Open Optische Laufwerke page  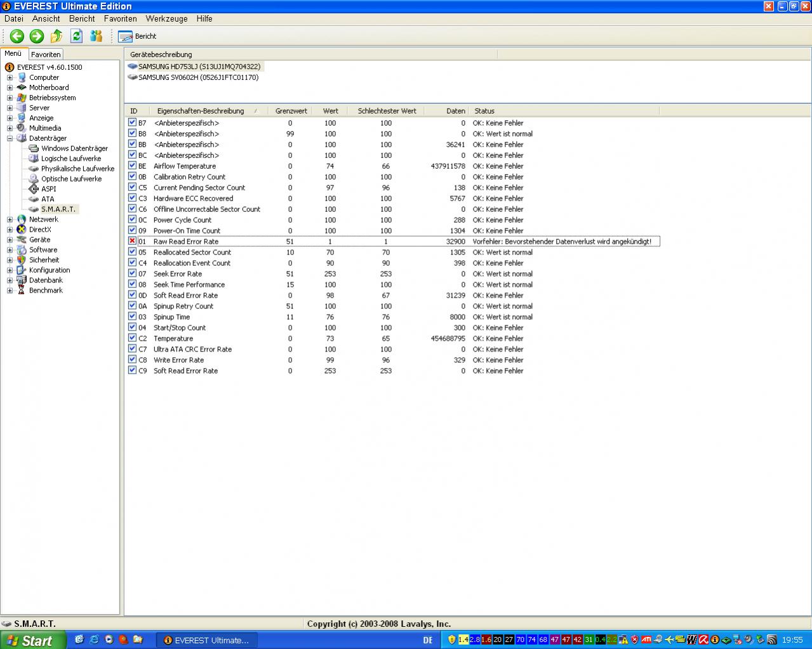(71, 179)
